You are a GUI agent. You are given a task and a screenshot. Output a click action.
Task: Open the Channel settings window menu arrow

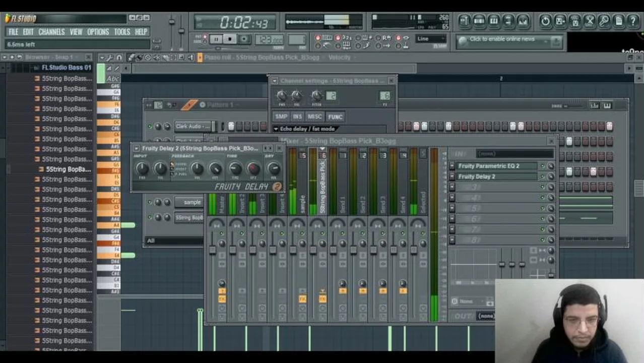[x=275, y=81]
